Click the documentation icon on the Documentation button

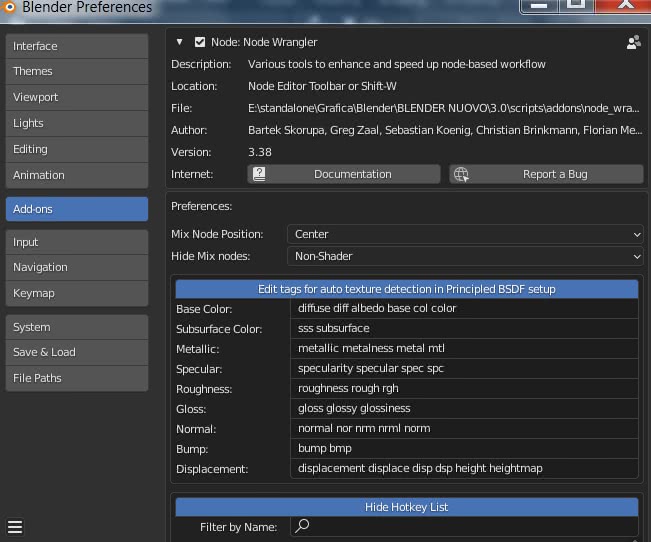tap(259, 174)
